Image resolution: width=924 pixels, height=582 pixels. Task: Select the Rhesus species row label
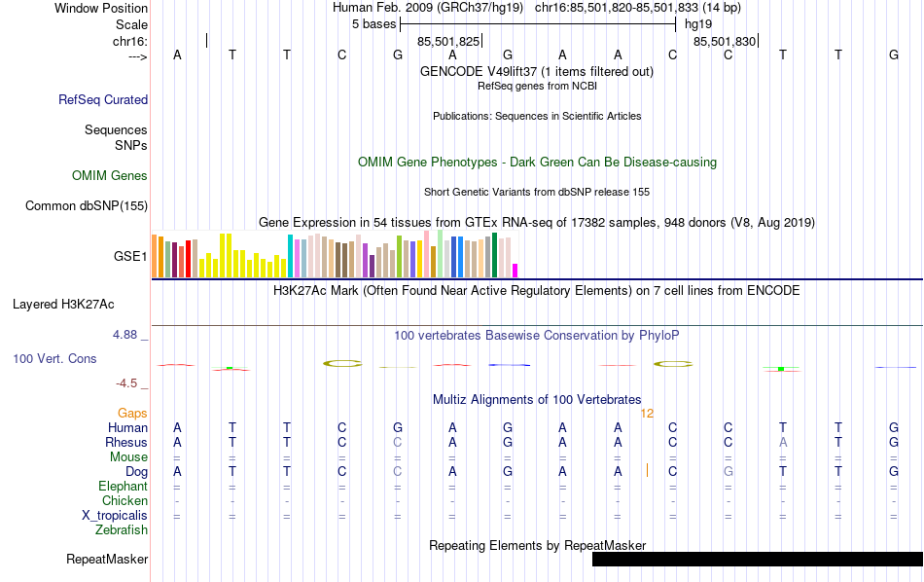[126, 442]
